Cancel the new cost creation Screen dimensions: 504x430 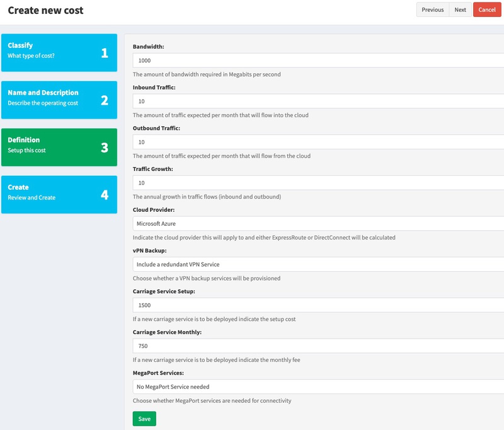[x=487, y=9]
